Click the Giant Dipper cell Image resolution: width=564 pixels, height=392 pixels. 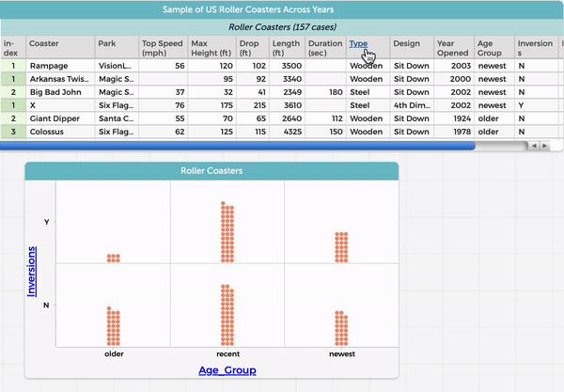coord(60,118)
